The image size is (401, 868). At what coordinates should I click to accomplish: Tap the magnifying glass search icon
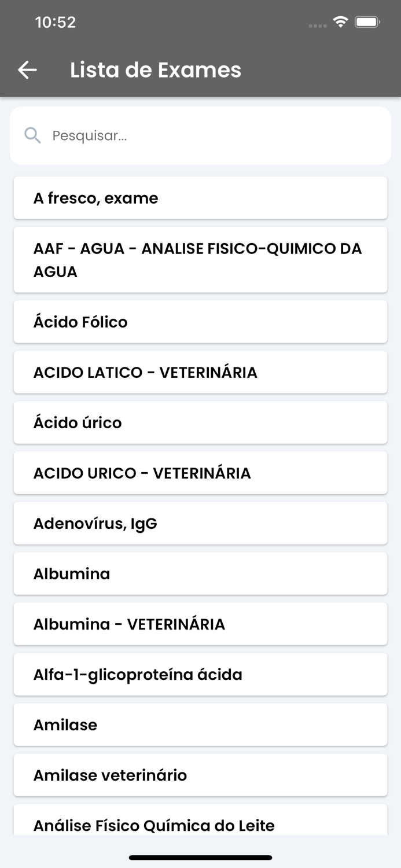(32, 135)
